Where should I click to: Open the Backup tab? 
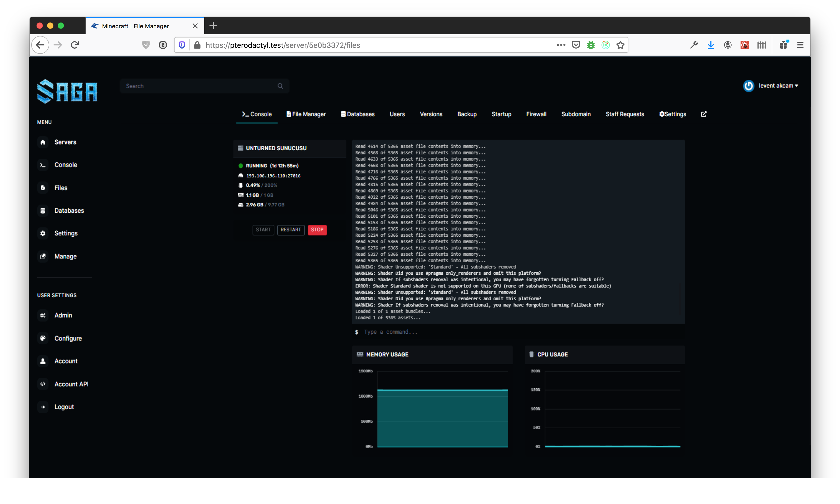pos(467,114)
